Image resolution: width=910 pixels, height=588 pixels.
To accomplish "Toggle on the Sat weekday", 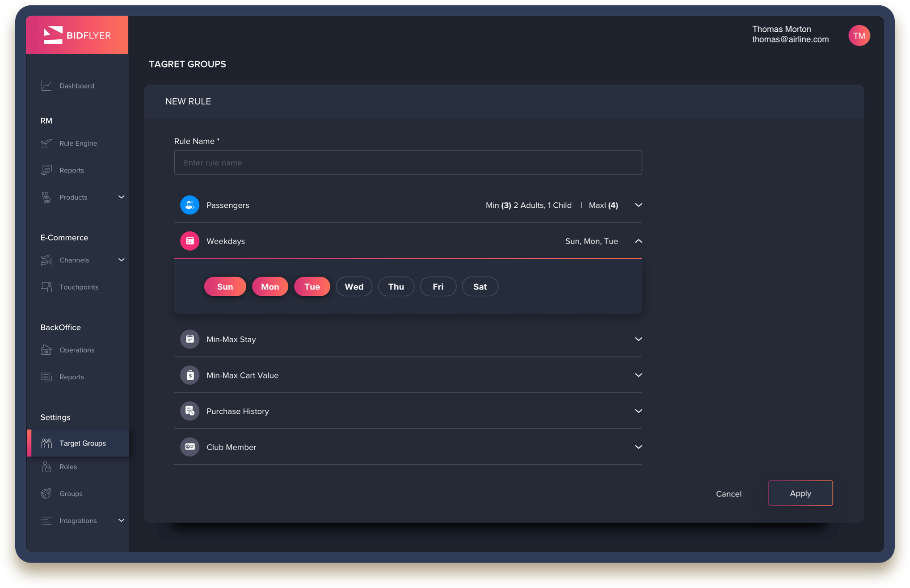I will tap(480, 287).
